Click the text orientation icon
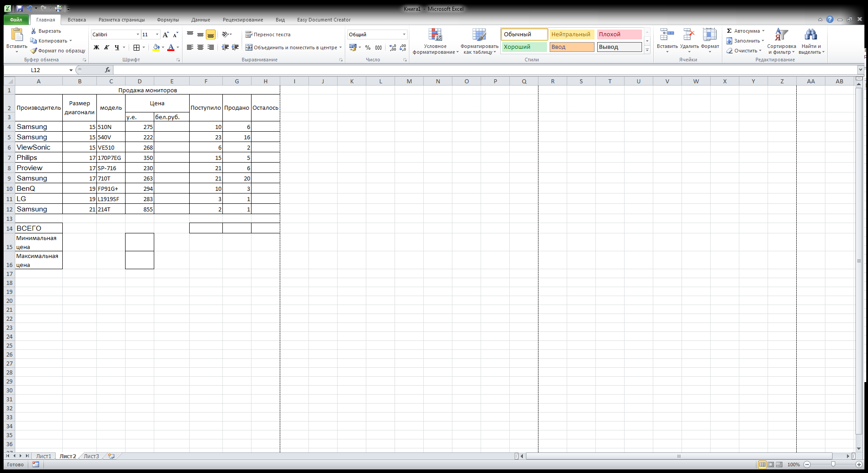This screenshot has width=868, height=473. pos(226,34)
